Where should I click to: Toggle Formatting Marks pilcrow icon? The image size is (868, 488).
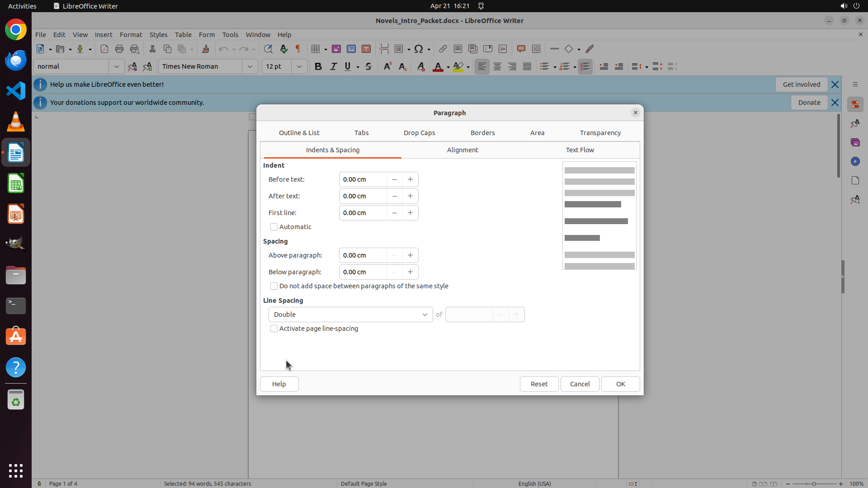pos(298,49)
